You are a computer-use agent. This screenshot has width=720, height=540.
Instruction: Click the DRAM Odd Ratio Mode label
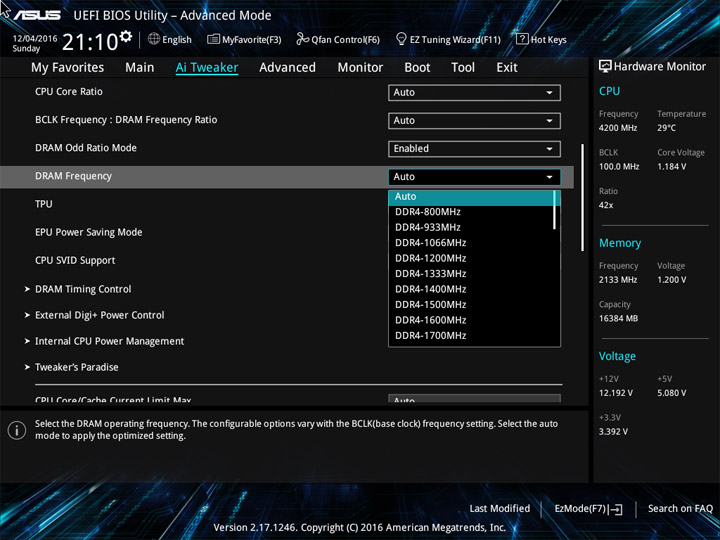pos(86,148)
